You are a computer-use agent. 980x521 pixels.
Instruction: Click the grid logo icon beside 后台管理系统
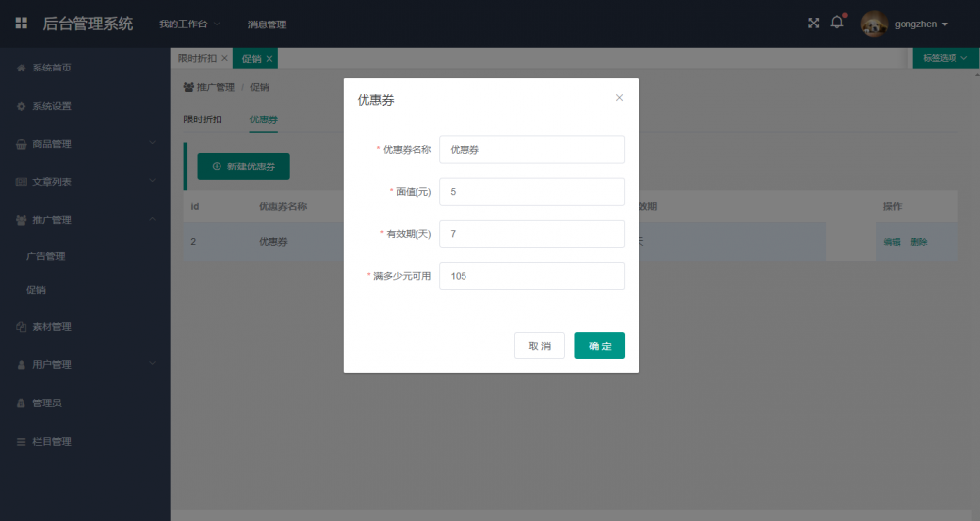click(22, 24)
